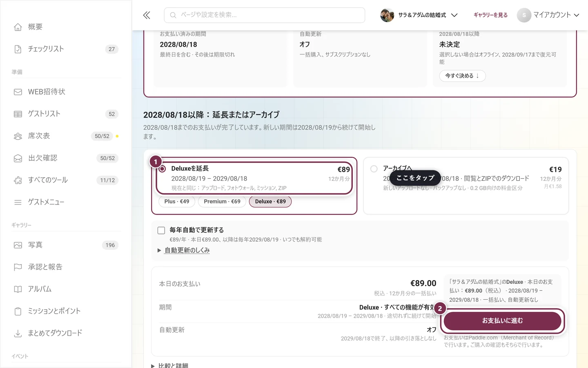The image size is (588, 368).
Task: Click the マイアカウント avatar circle
Action: point(524,15)
